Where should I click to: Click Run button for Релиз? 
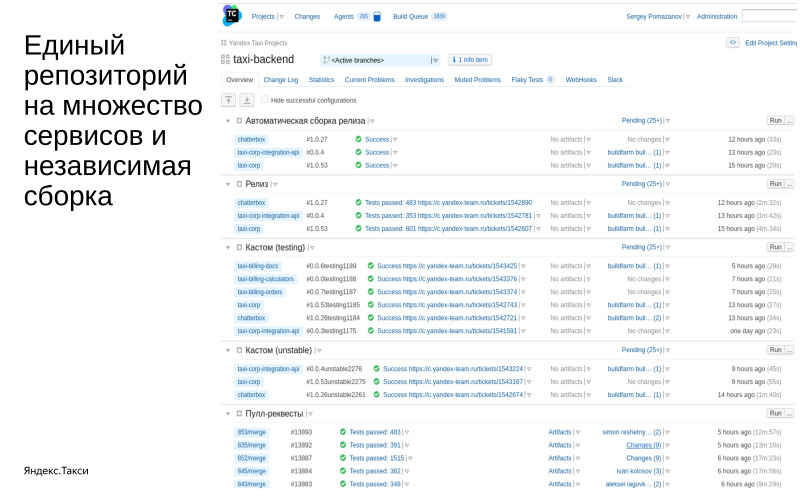[776, 184]
